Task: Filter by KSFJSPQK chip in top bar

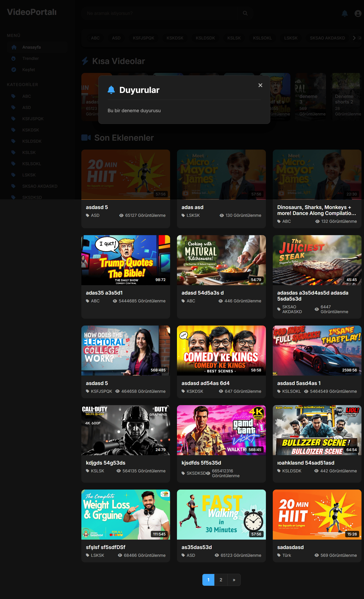Action: click(x=143, y=38)
